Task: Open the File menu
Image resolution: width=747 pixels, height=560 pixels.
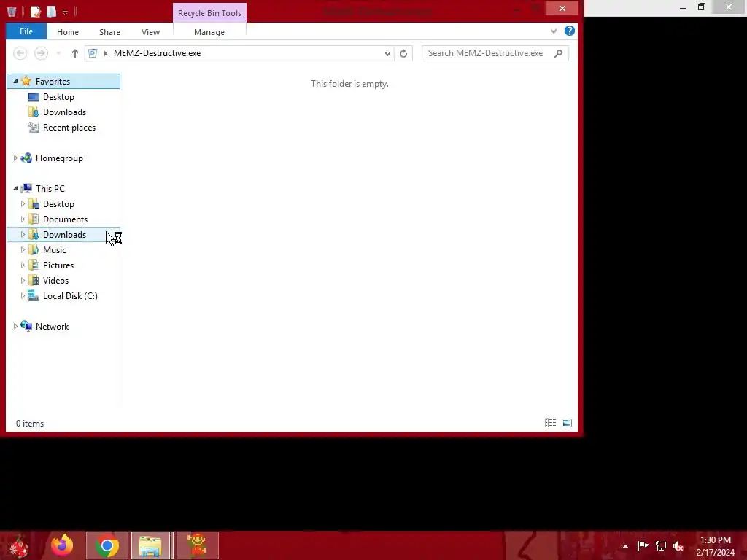Action: point(26,31)
